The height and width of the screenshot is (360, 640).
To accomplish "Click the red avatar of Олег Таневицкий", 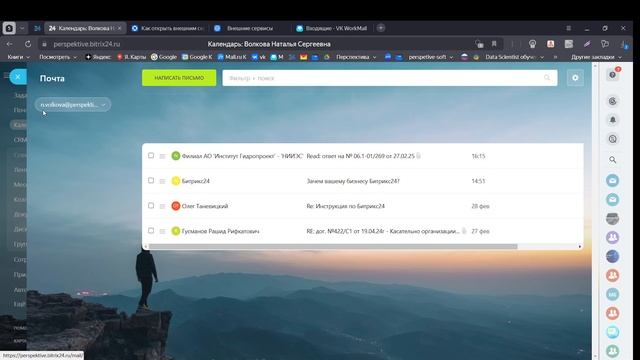I will coord(176,206).
